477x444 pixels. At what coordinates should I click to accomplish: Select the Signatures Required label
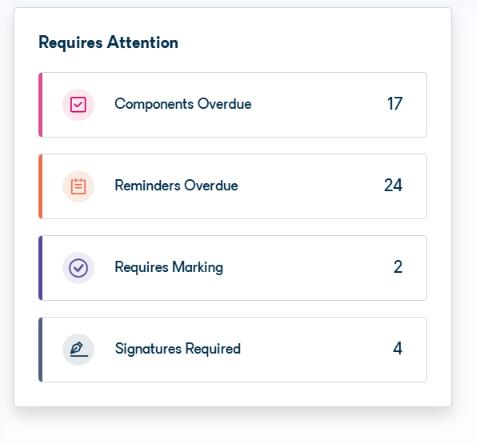178,349
